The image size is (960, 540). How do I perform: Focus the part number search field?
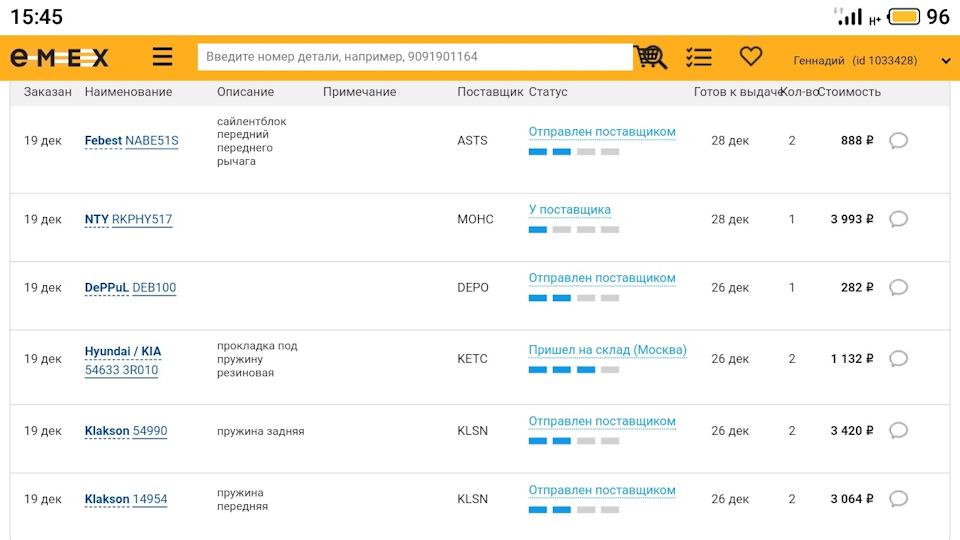pos(415,57)
